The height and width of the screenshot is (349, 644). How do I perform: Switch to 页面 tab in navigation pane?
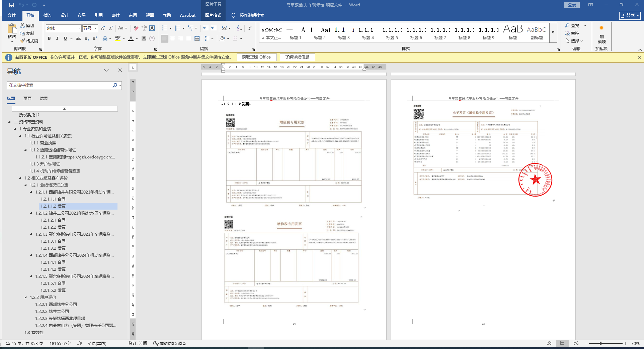coord(27,99)
